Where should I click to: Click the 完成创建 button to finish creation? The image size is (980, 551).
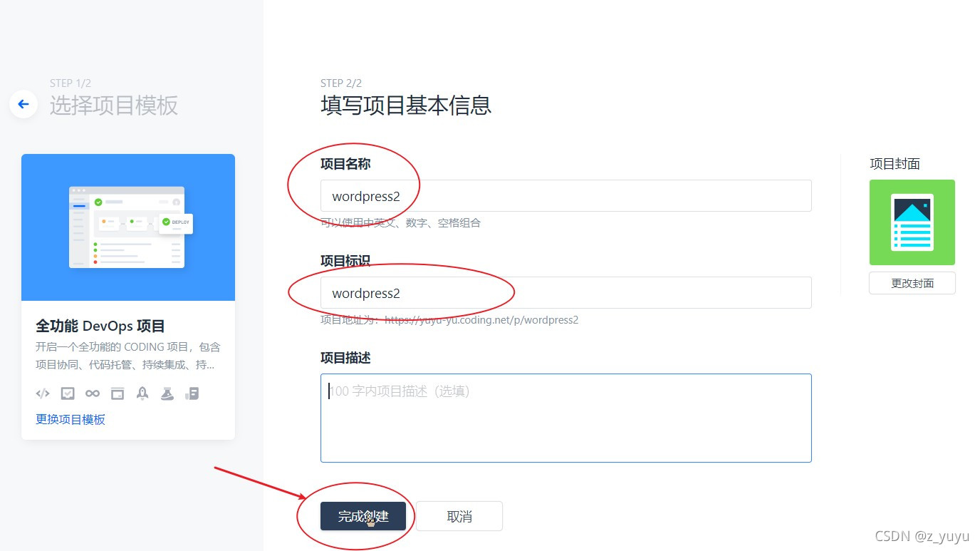tap(364, 515)
